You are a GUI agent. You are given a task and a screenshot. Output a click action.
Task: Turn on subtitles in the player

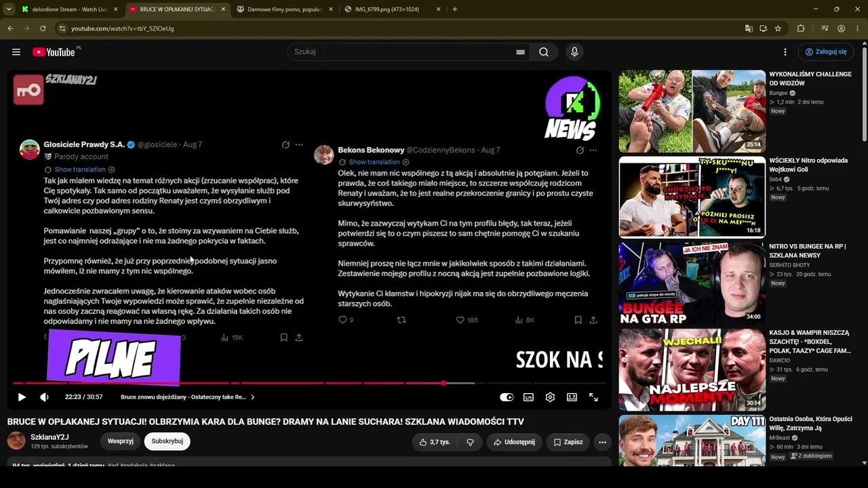click(528, 397)
